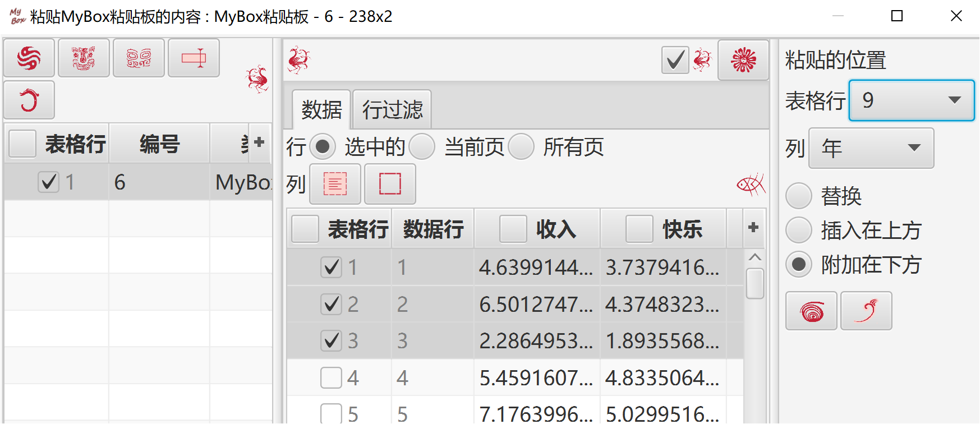Screen dimensions: 980x424
Task: Click the 编号 column header
Action: click(x=159, y=144)
